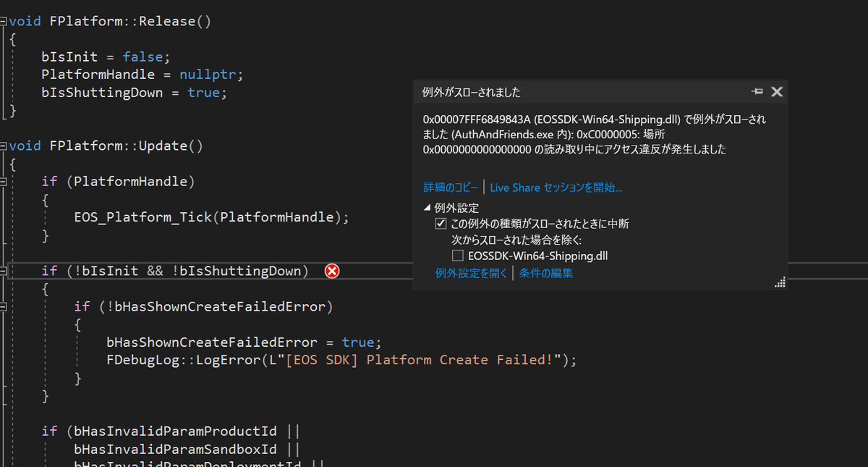868x467 pixels.
Task: Click the 0xC0000005 access violation message text
Action: coord(595,135)
